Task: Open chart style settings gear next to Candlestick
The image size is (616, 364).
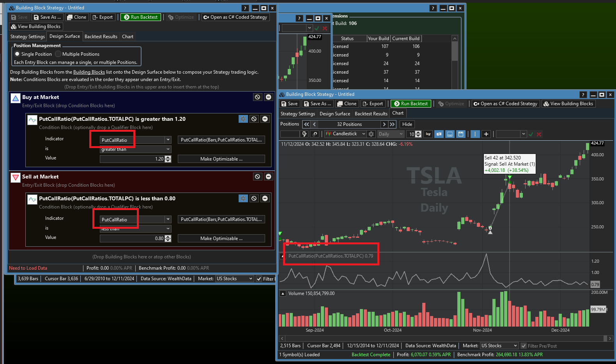Action: pyautogui.click(x=371, y=134)
